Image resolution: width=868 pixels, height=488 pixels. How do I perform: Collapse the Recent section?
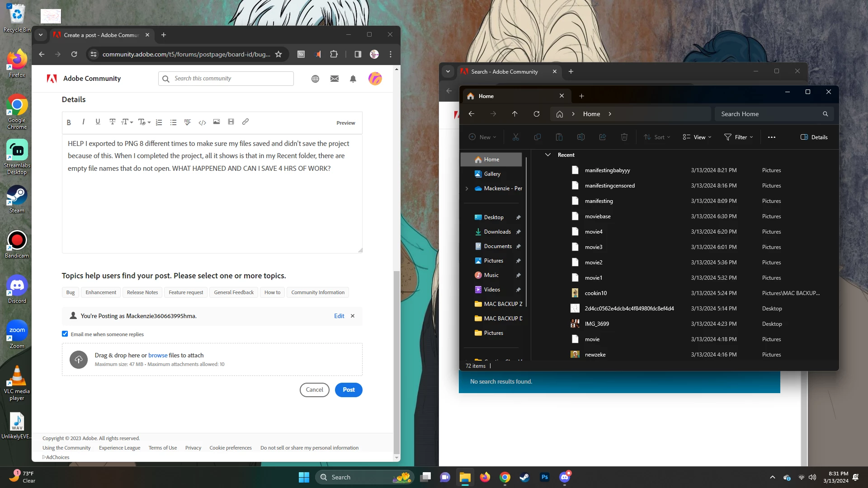(x=548, y=155)
